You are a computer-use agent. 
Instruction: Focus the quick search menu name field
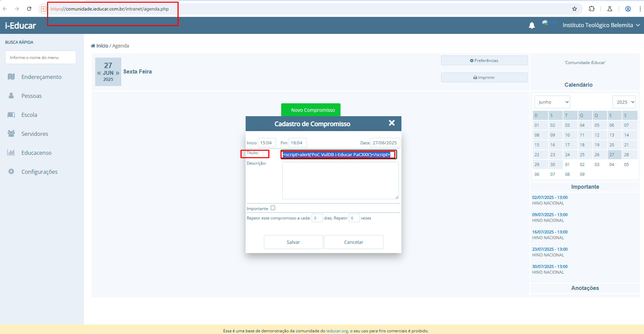41,57
